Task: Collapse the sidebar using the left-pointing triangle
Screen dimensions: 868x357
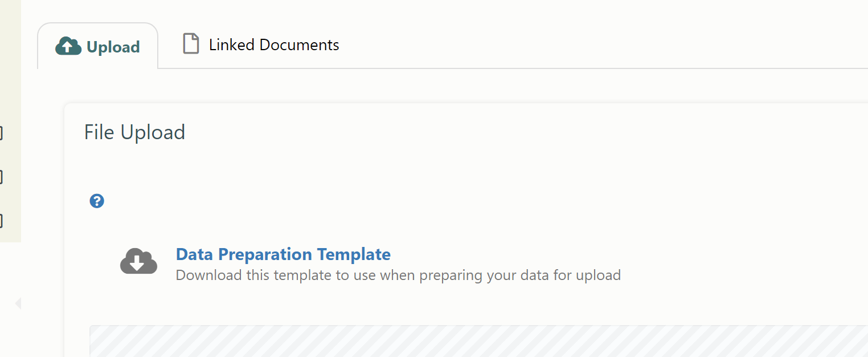Action: tap(18, 303)
